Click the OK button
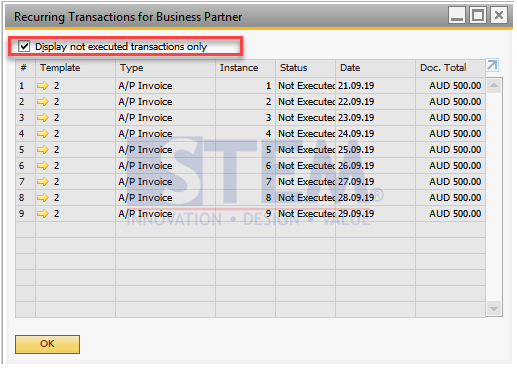517x369 pixels. coord(47,344)
